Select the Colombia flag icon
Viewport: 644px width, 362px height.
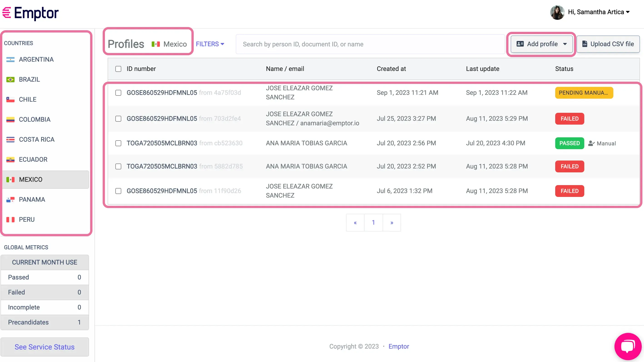tap(10, 119)
